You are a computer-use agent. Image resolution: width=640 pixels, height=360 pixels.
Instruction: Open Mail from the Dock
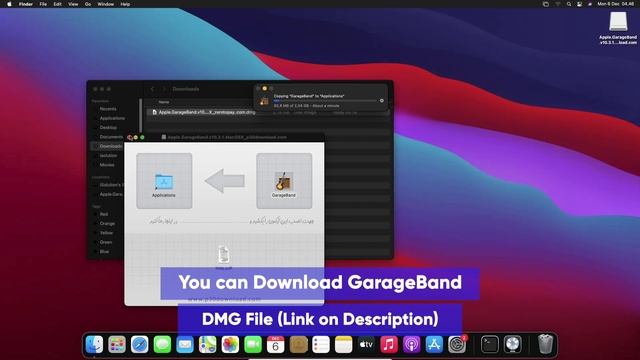tap(185, 344)
